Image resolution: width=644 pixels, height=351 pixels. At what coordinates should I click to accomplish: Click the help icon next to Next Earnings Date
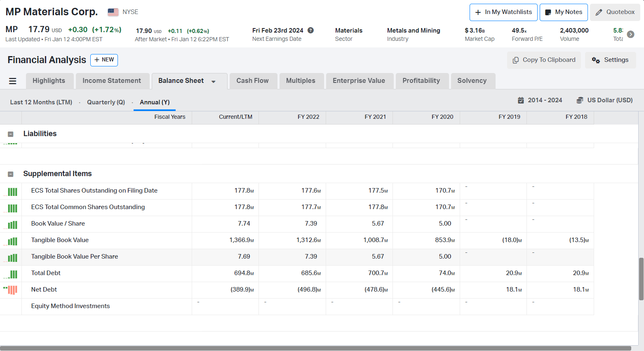coord(310,30)
